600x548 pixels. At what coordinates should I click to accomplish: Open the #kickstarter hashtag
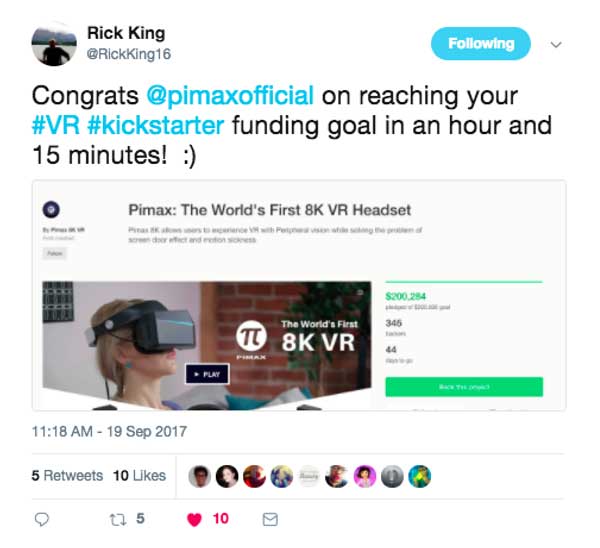156,126
